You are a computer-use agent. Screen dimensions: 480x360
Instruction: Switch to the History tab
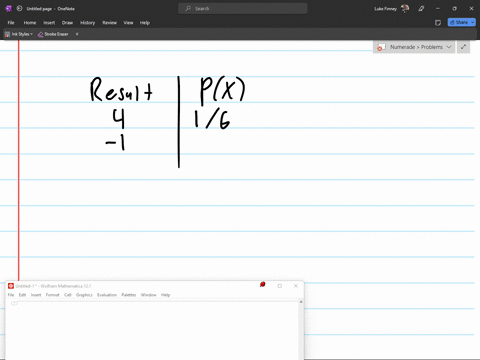pos(87,23)
